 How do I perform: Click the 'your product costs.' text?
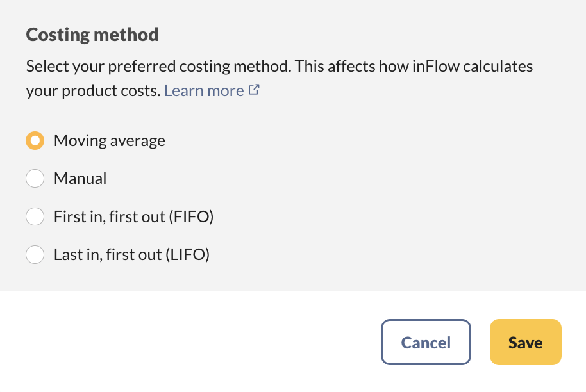click(x=93, y=91)
